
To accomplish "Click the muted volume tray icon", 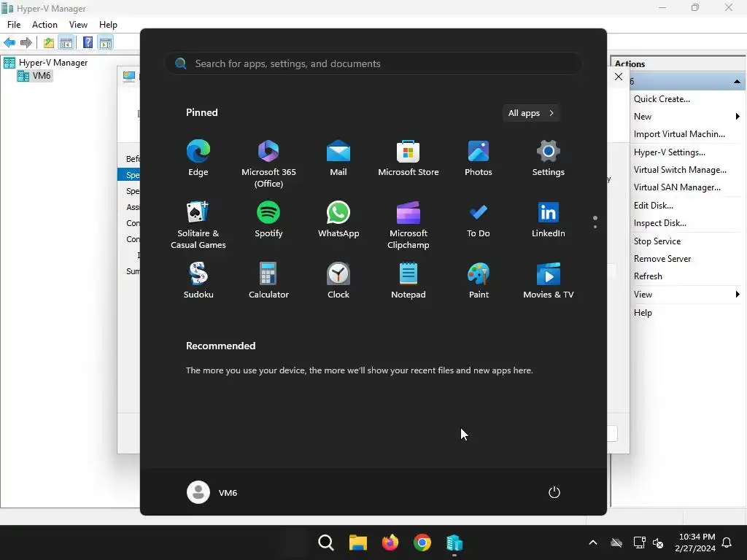I will point(658,542).
